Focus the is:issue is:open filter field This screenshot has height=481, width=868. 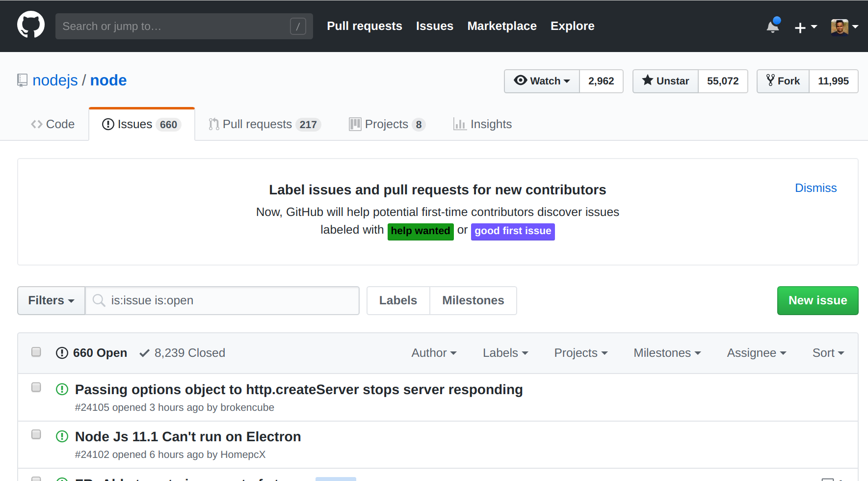tap(222, 300)
